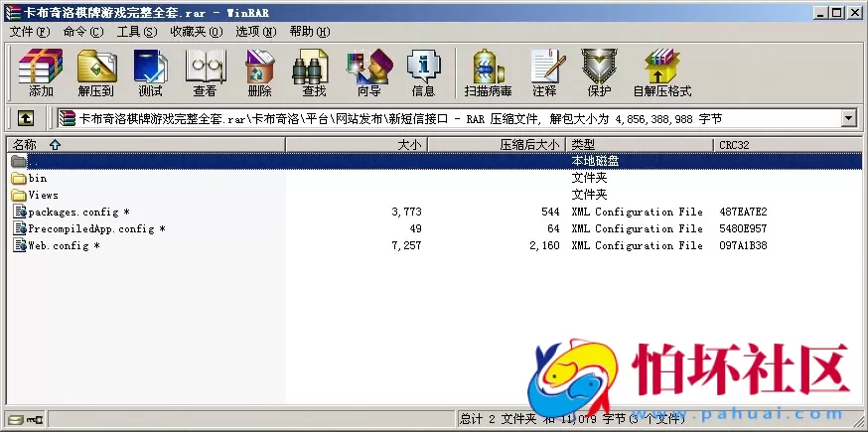868x432 pixels.
Task: Click packed size value 2,160
Action: [x=544, y=245]
